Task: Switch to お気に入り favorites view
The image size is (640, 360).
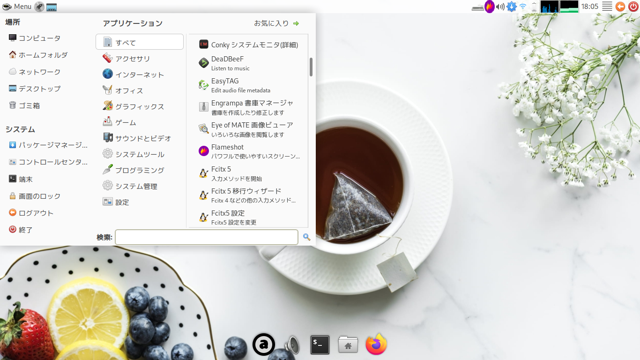Action: coord(276,23)
